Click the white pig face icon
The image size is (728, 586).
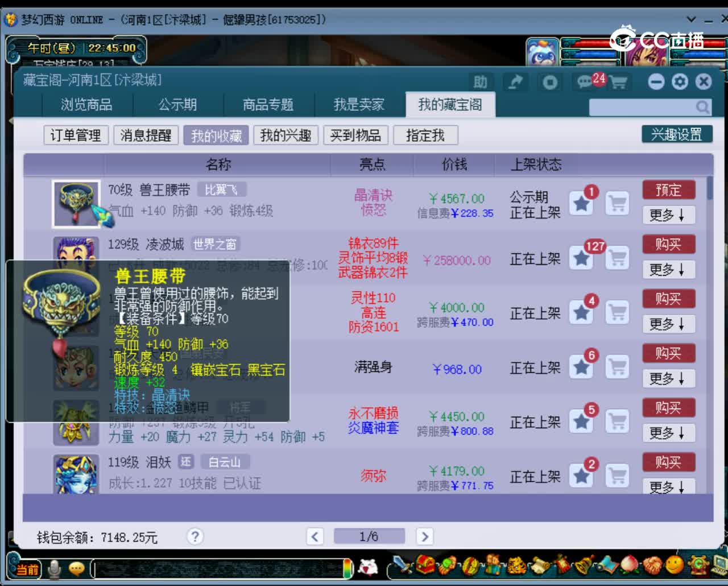click(368, 567)
